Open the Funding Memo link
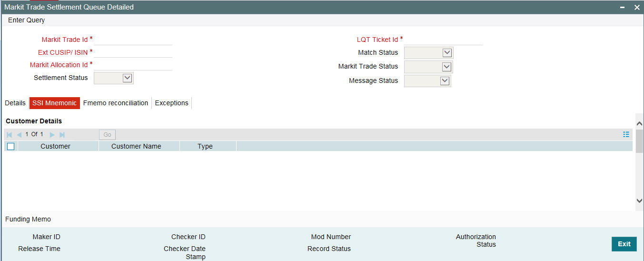The width and height of the screenshot is (644, 261). point(28,220)
